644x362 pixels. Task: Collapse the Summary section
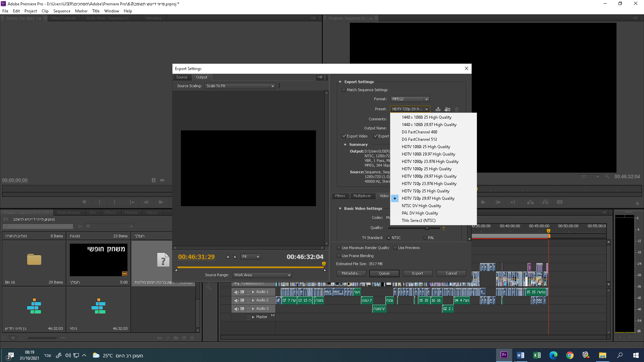[345, 145]
